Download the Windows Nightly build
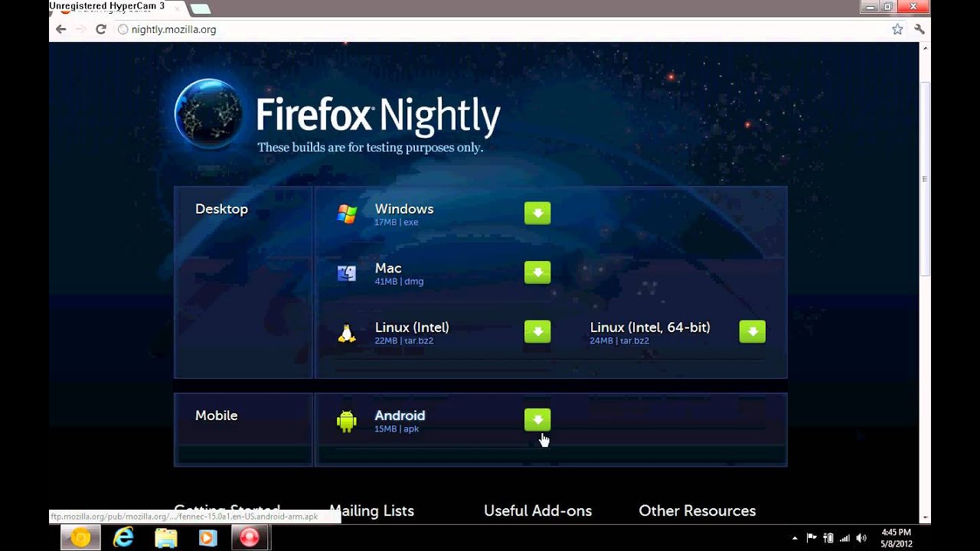 coord(537,213)
